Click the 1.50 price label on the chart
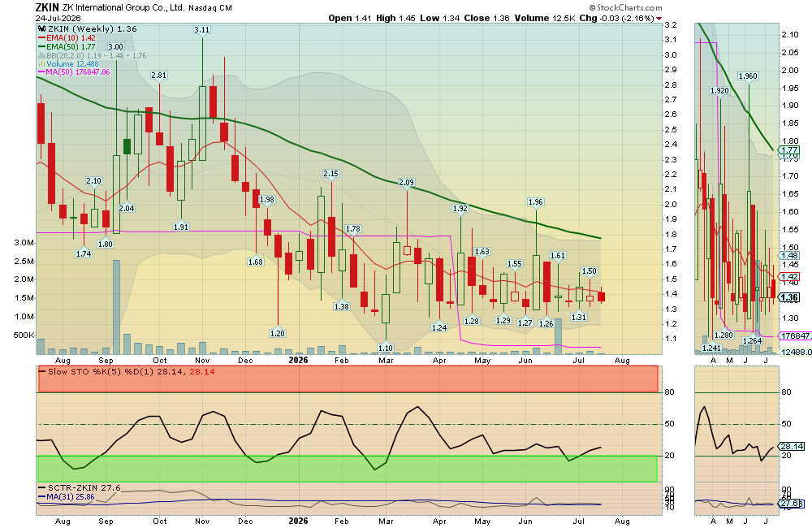 tap(590, 271)
